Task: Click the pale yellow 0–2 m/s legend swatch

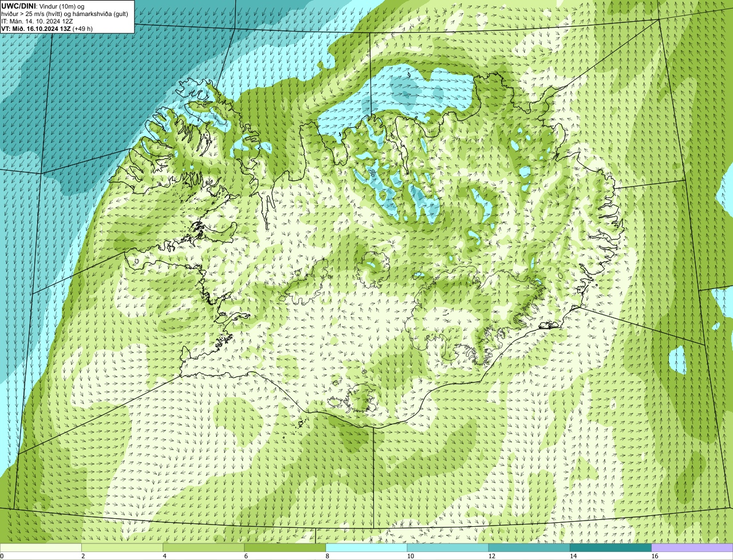Action: tap(41, 547)
